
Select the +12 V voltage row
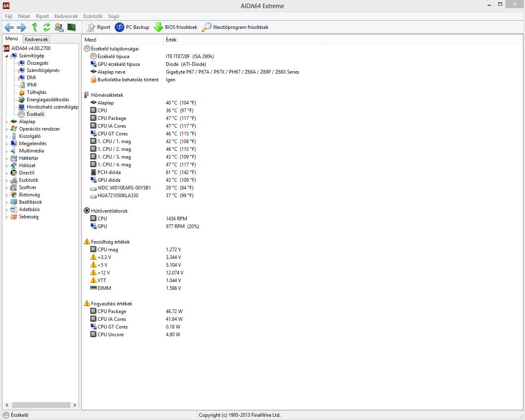coord(137,273)
